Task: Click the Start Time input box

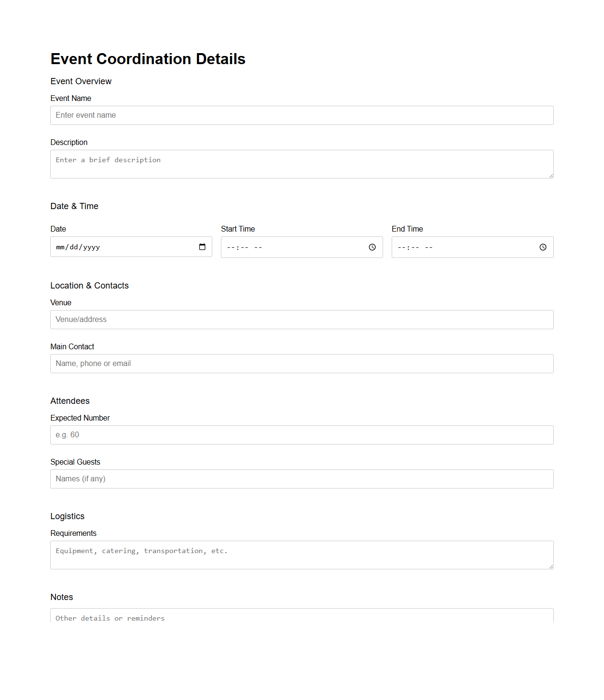Action: coord(287,247)
